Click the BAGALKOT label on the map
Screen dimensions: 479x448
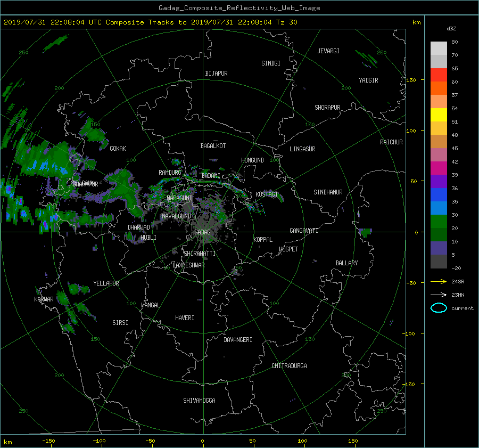pyautogui.click(x=213, y=146)
